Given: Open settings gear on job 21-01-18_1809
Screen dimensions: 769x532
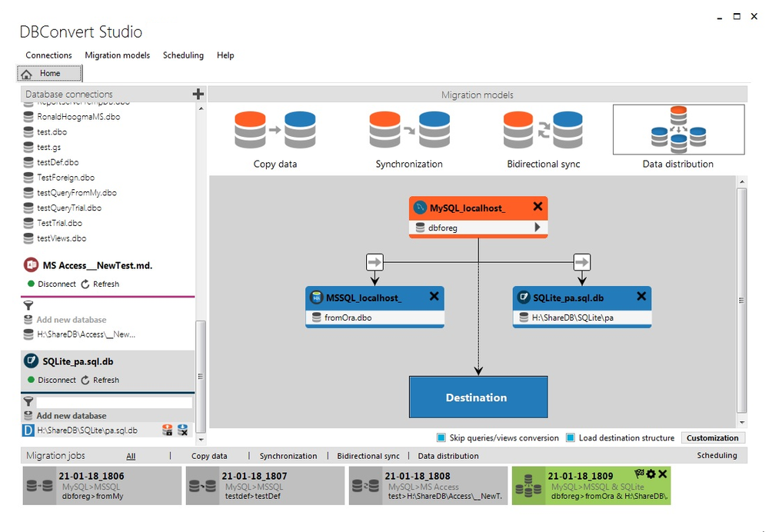Looking at the screenshot, I should click(x=651, y=474).
